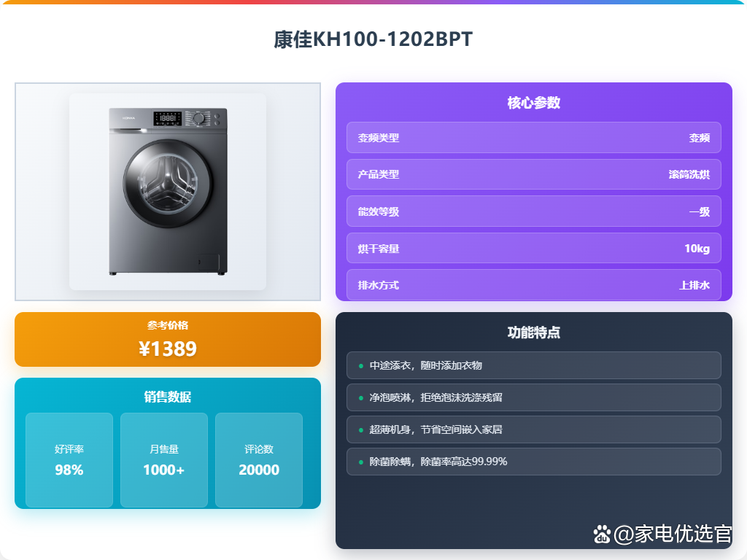Click the green bullet beside 超薄机身

(x=360, y=430)
